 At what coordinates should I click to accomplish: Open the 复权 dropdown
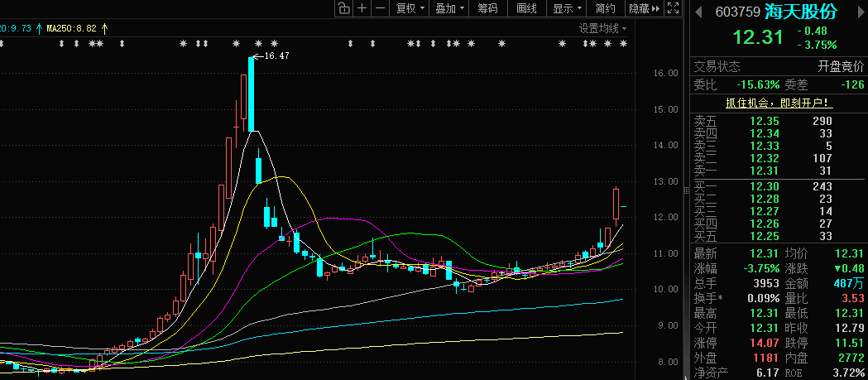click(410, 8)
